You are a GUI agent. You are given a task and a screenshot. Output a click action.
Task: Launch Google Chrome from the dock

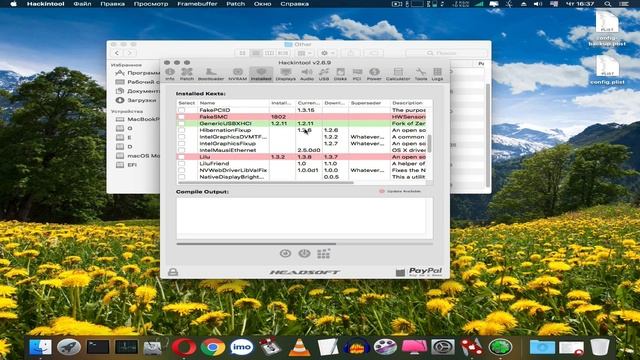click(213, 347)
